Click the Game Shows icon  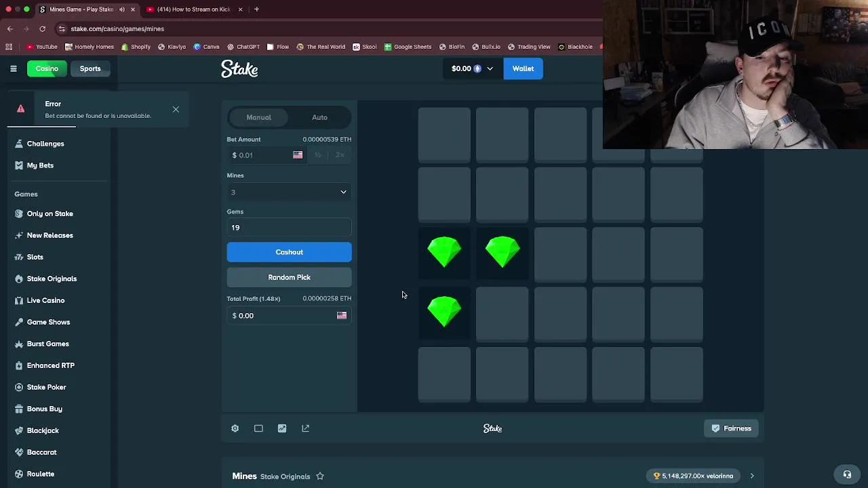click(19, 322)
